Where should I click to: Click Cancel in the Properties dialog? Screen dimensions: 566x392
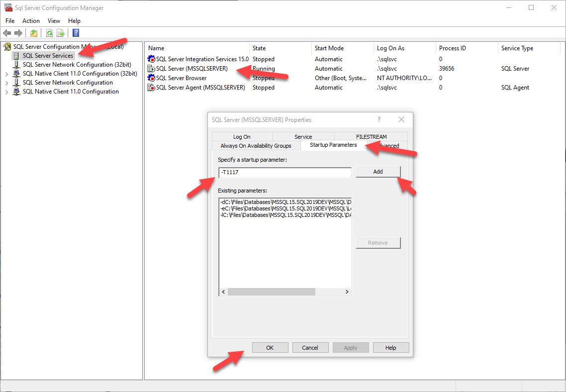point(310,348)
